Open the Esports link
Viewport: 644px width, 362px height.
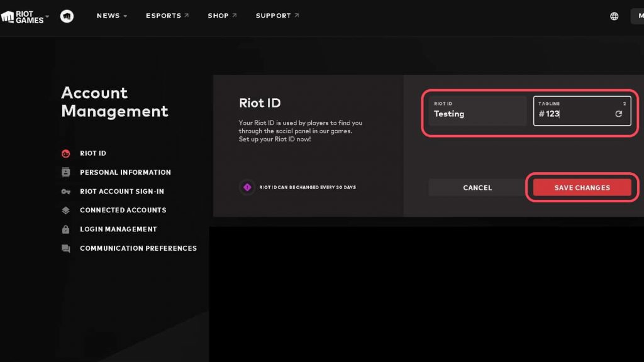[167, 16]
